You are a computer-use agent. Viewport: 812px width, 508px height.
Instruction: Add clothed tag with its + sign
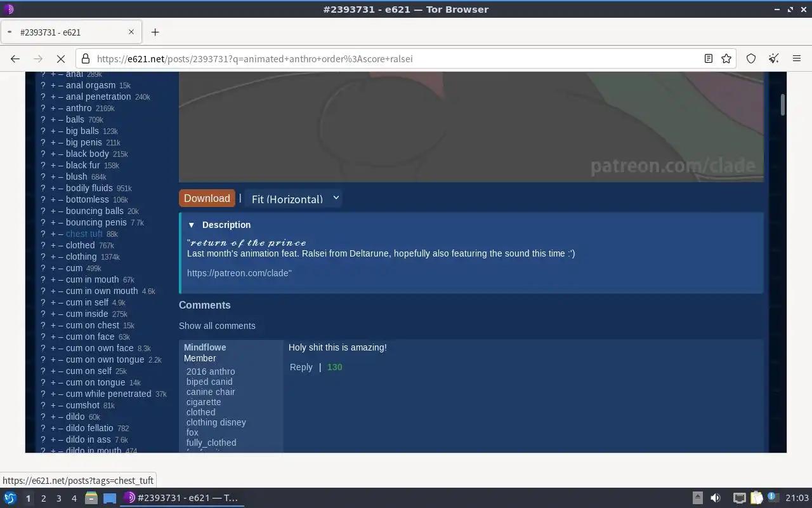tap(53, 245)
